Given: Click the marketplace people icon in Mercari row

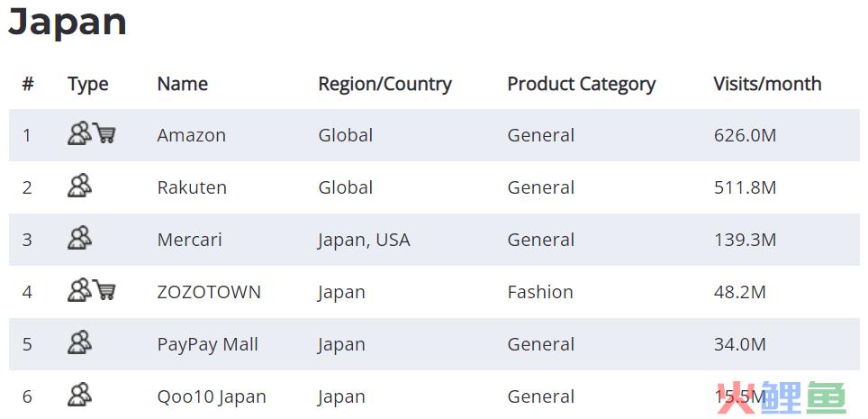Looking at the screenshot, I should [x=80, y=238].
